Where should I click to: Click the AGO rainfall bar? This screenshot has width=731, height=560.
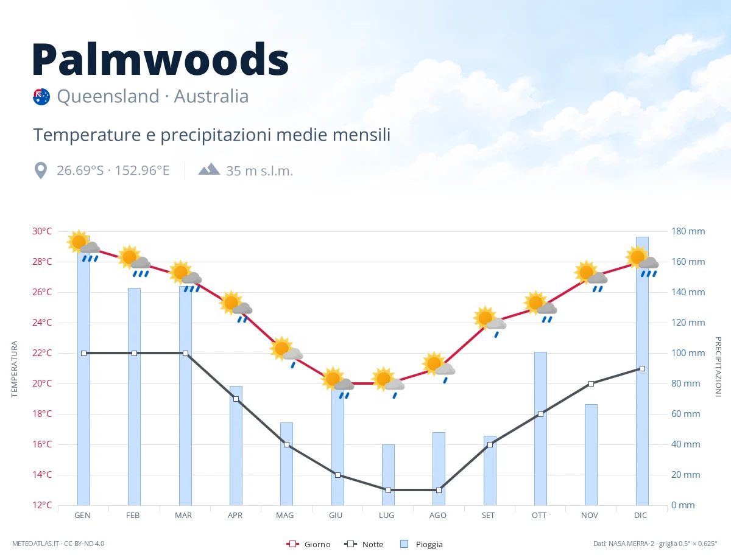point(439,469)
